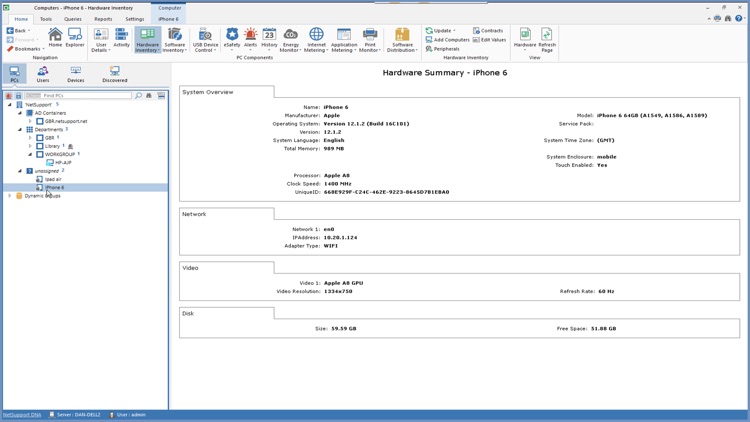The height and width of the screenshot is (422, 750).
Task: Go Back in navigation
Action: 17,31
